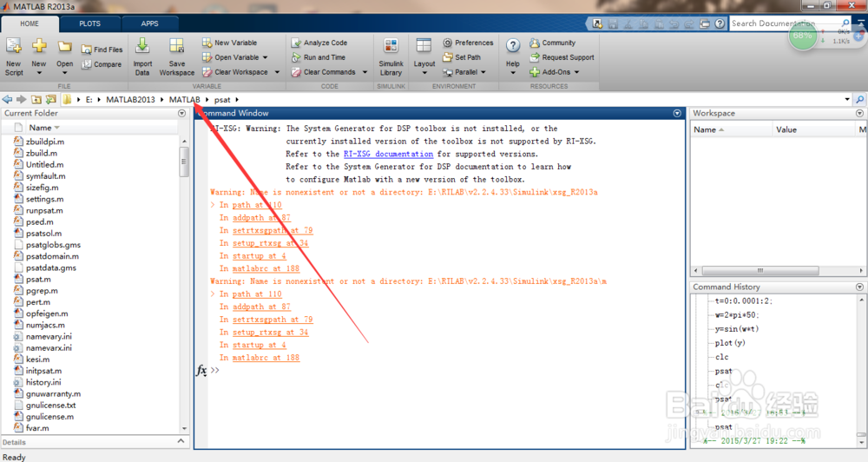Select the file psatdata.gms
This screenshot has height=462, width=868.
[51, 267]
